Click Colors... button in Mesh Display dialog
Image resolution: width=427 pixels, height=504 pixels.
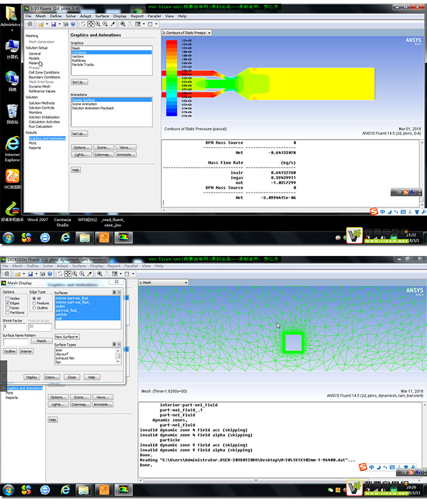pyautogui.click(x=51, y=377)
